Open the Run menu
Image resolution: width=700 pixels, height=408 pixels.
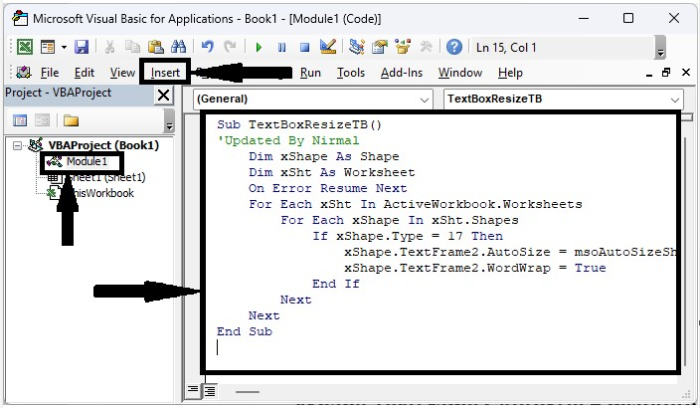pyautogui.click(x=310, y=73)
